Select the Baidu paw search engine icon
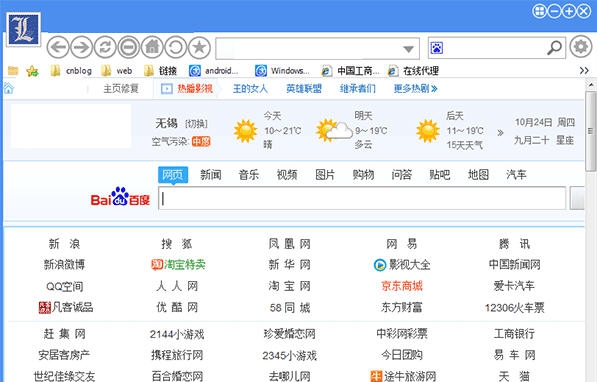Image resolution: width=597 pixels, height=382 pixels. (x=436, y=48)
